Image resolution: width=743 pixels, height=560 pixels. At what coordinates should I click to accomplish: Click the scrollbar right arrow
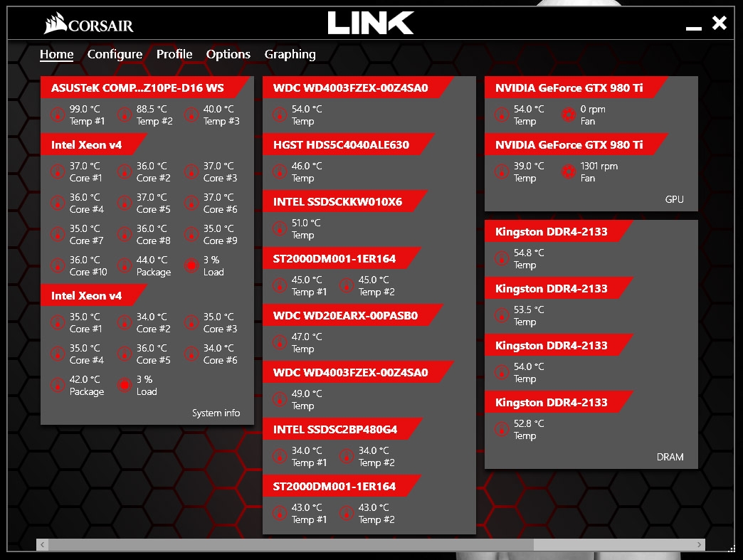pyautogui.click(x=700, y=545)
